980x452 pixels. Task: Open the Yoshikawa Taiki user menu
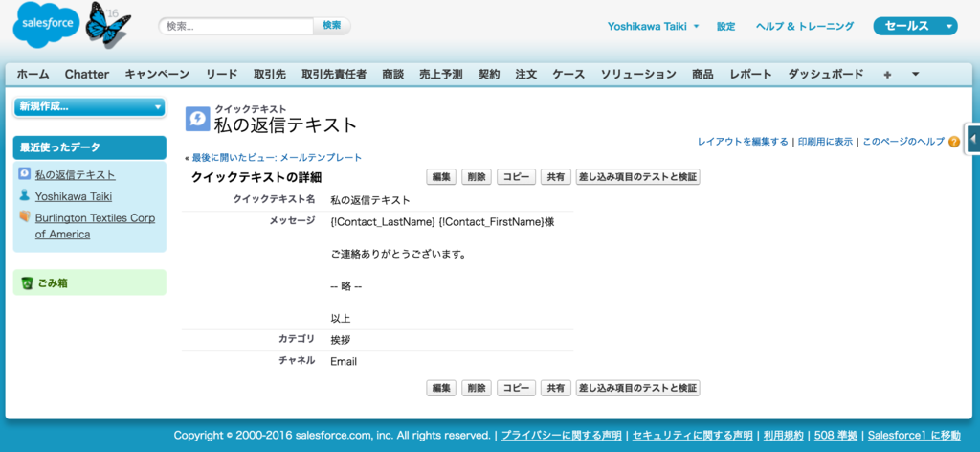click(653, 26)
